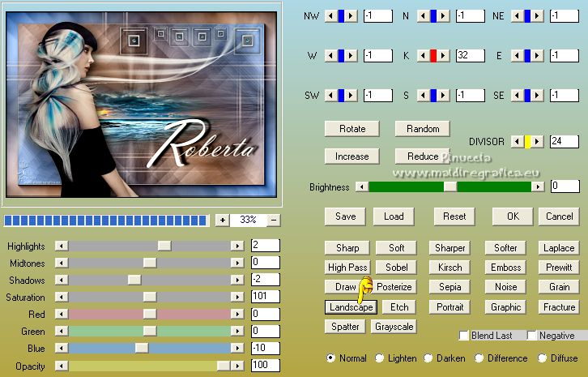Click the zoom out minus button
The height and width of the screenshot is (377, 588).
tap(274, 220)
